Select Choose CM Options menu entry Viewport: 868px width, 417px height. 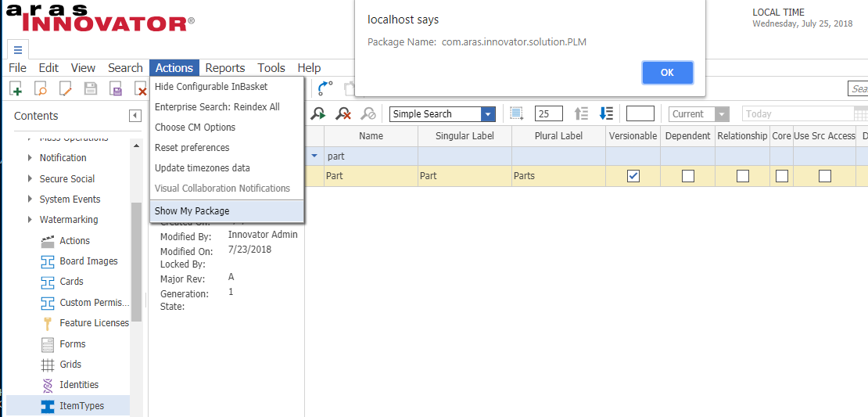pos(227,128)
